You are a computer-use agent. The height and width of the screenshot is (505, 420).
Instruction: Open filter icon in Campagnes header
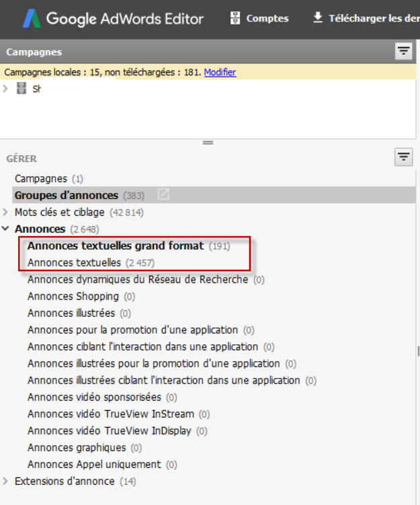pos(404,51)
